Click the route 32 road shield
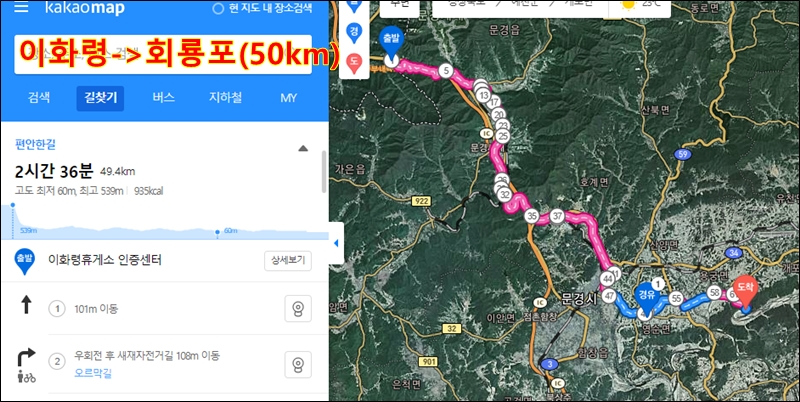This screenshot has height=402, width=800. [451, 329]
